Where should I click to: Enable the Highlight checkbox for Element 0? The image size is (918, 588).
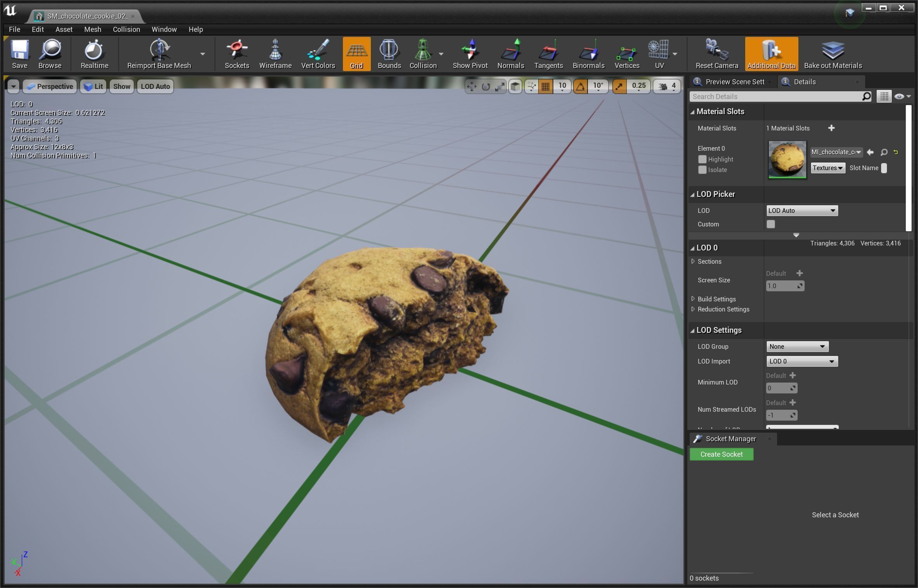(x=702, y=159)
